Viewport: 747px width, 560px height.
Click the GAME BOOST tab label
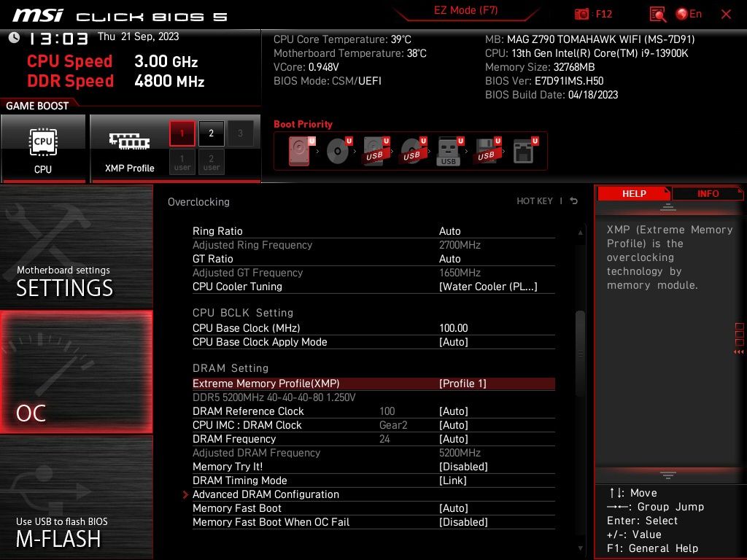click(x=37, y=106)
